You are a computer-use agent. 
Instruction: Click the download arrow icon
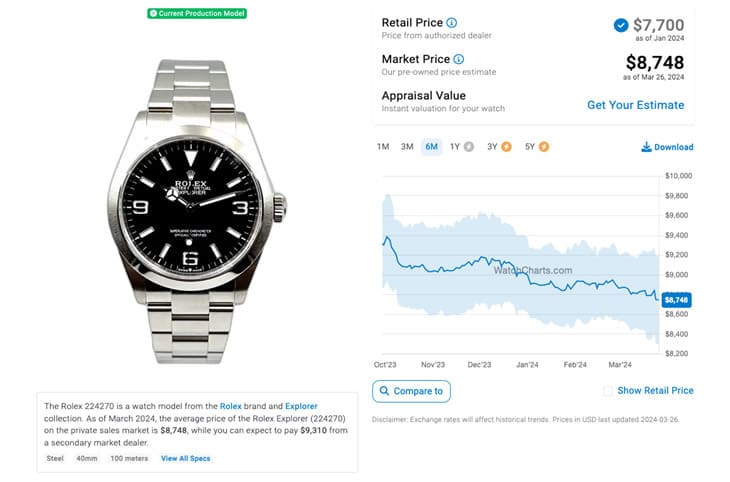(646, 147)
